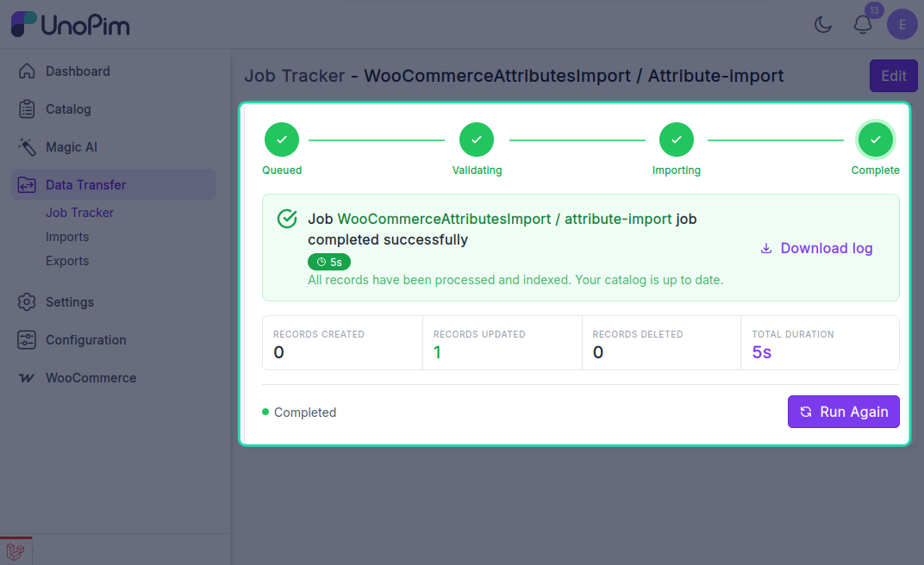
Task: Click the 'Importing' step label
Action: click(x=677, y=170)
